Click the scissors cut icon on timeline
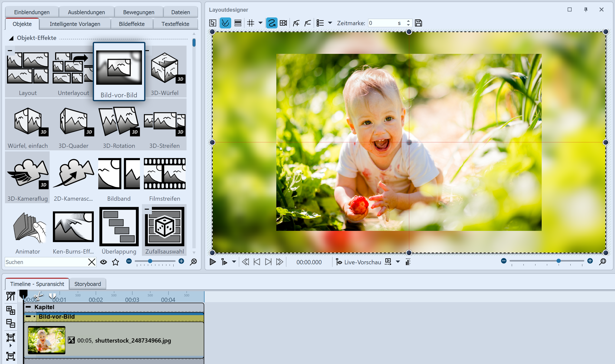 38,296
